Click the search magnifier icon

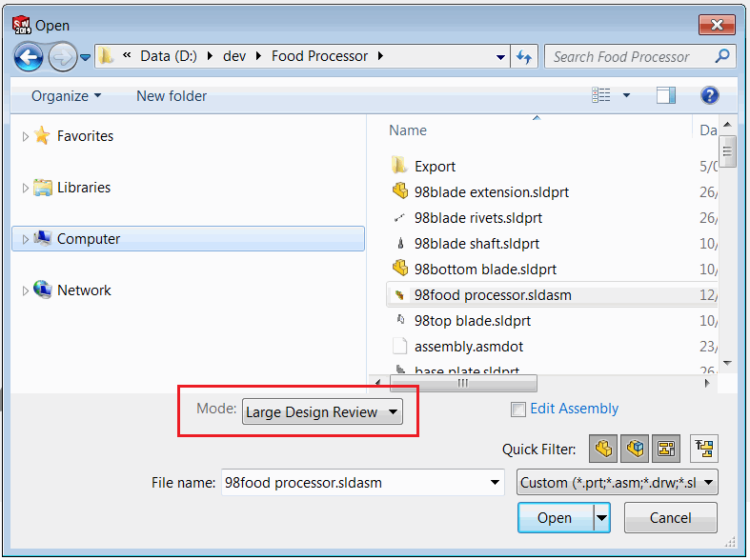722,56
